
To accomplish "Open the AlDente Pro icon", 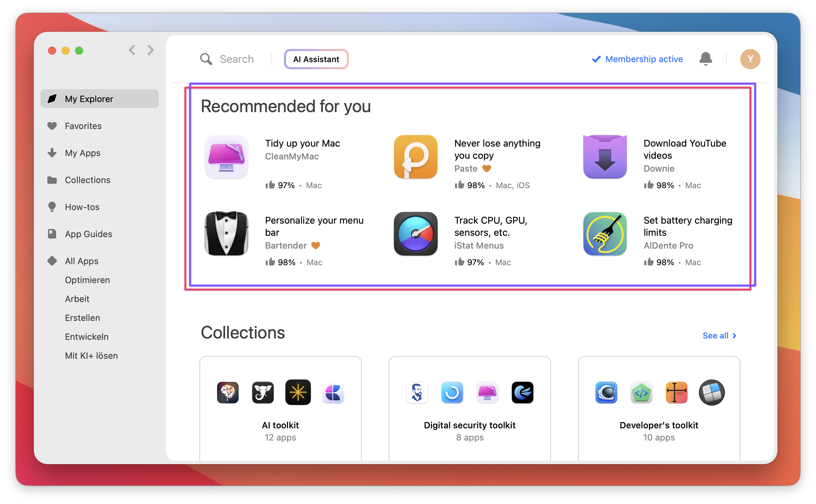I will pos(605,234).
